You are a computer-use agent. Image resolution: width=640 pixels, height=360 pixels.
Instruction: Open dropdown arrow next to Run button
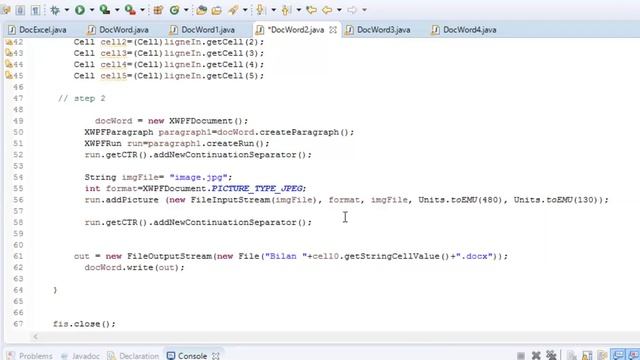92,10
